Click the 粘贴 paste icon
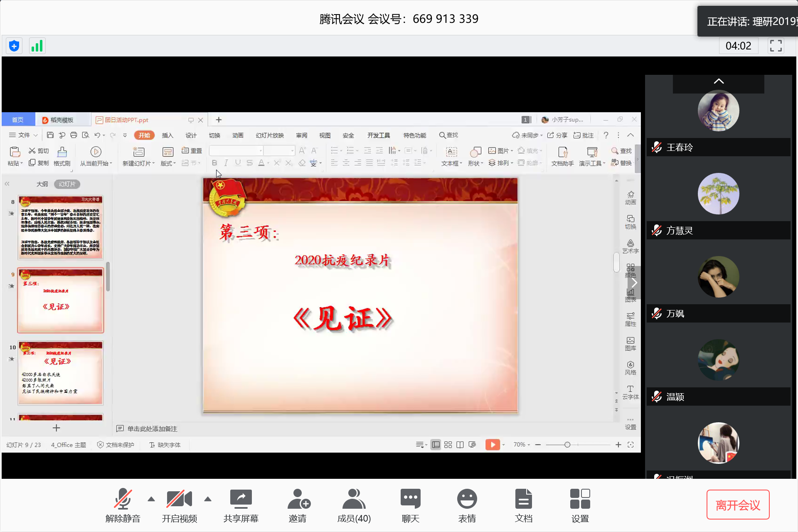798x532 pixels. coord(15,152)
